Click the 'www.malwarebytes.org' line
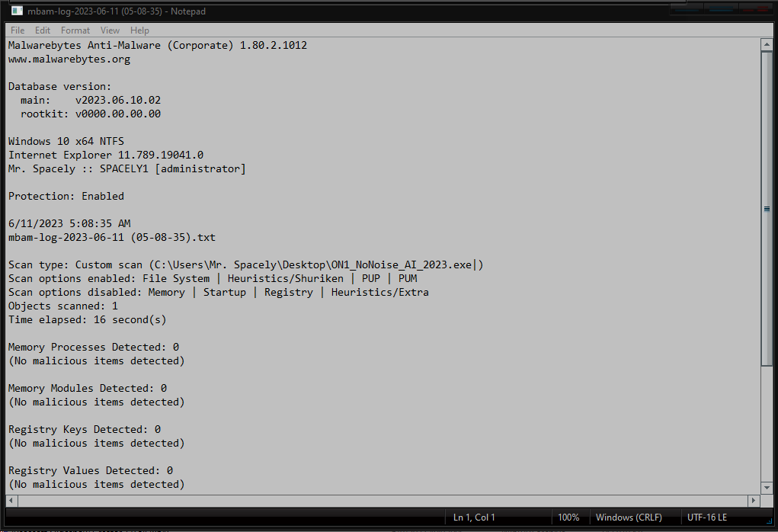 [x=69, y=59]
